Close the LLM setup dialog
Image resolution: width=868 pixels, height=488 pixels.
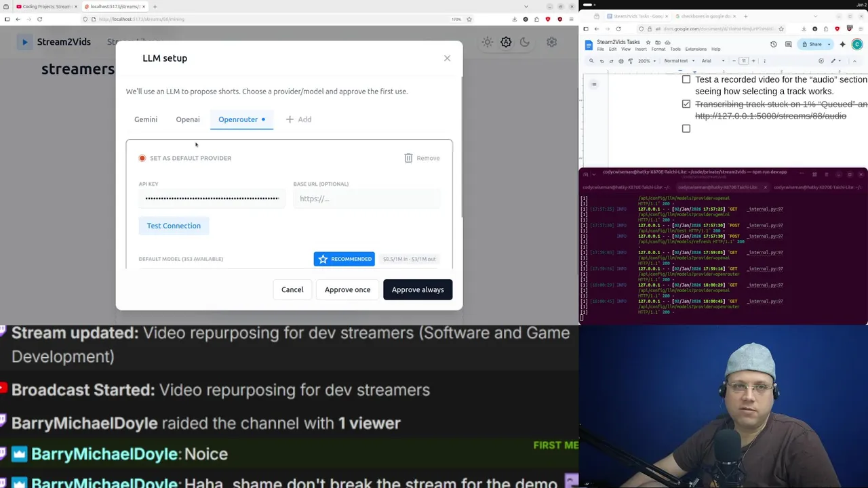click(447, 58)
